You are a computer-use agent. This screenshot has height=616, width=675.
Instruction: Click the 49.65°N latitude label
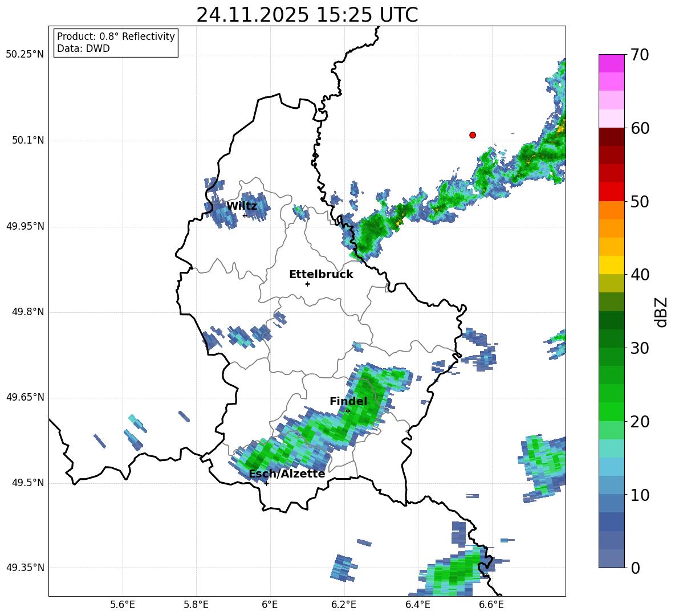[x=25, y=397]
